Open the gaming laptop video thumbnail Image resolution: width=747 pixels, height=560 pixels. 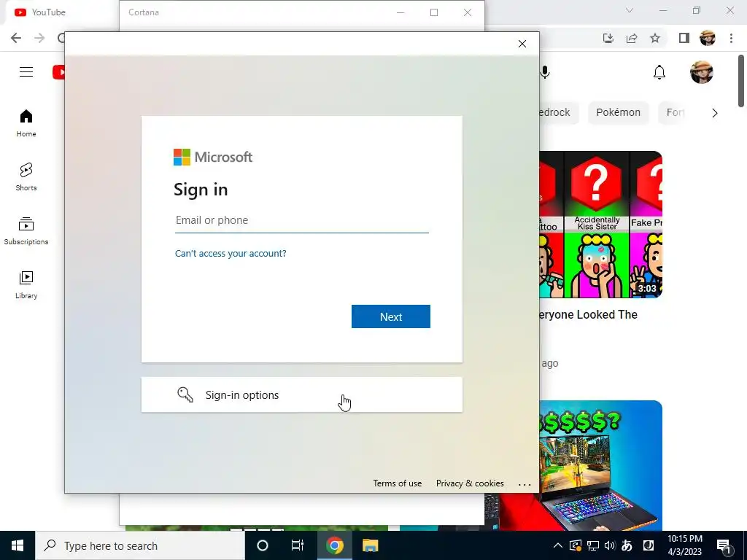pyautogui.click(x=601, y=465)
